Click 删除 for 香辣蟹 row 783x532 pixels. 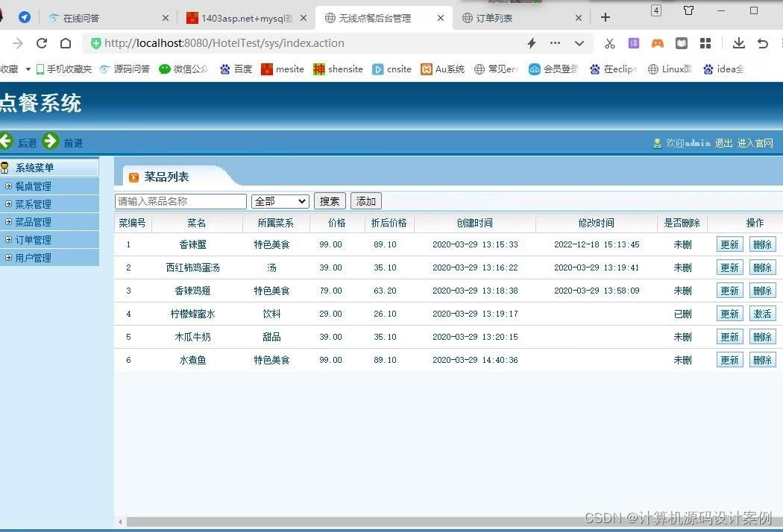point(763,244)
